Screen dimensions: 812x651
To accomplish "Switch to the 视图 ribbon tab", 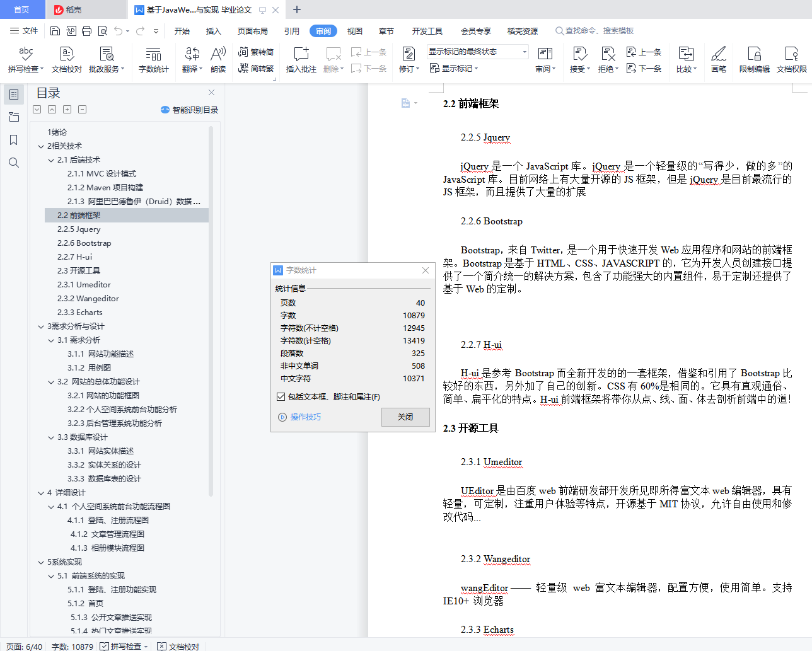I will pyautogui.click(x=355, y=31).
